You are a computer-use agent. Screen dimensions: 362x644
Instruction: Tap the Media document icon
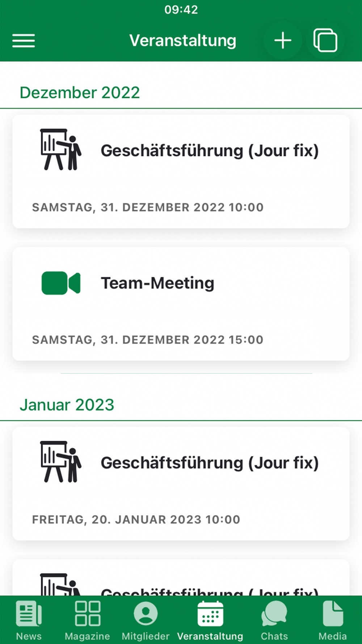(x=333, y=613)
